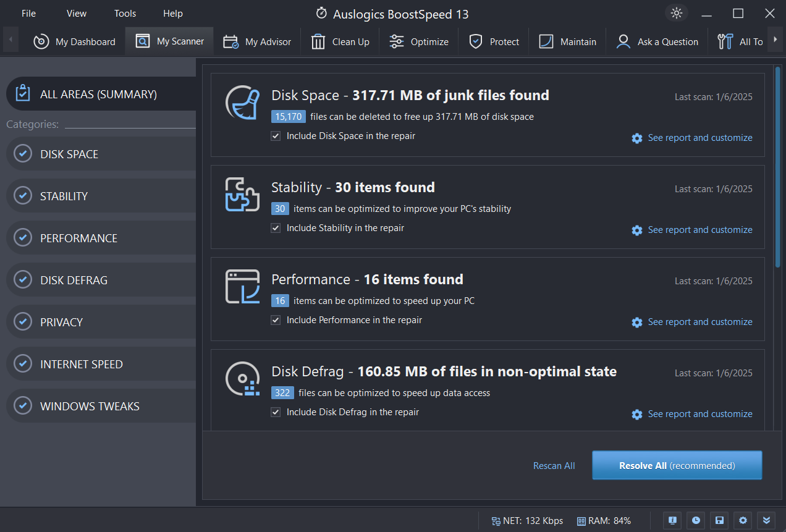Click the Performance window chart icon
786x532 pixels.
(242, 287)
